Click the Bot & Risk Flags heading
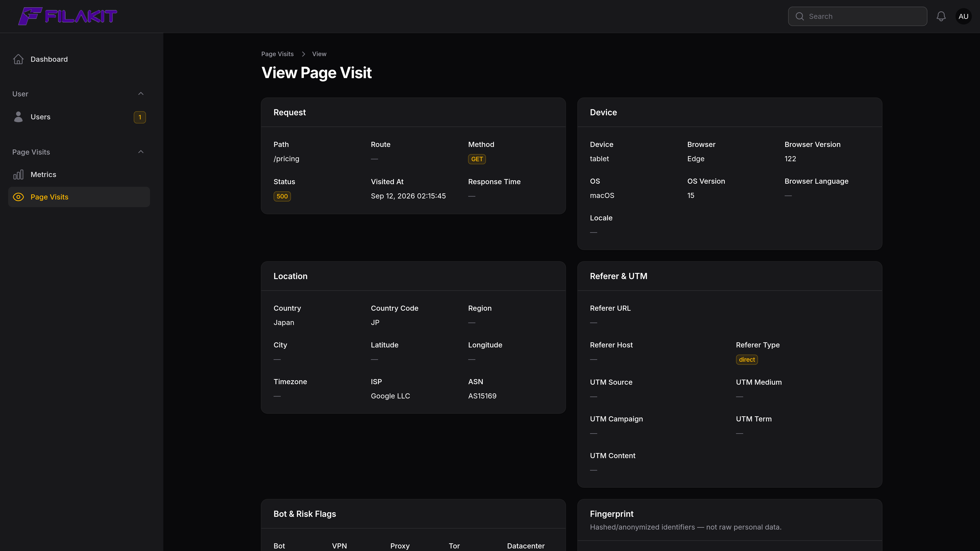This screenshot has width=980, height=551. 305,514
